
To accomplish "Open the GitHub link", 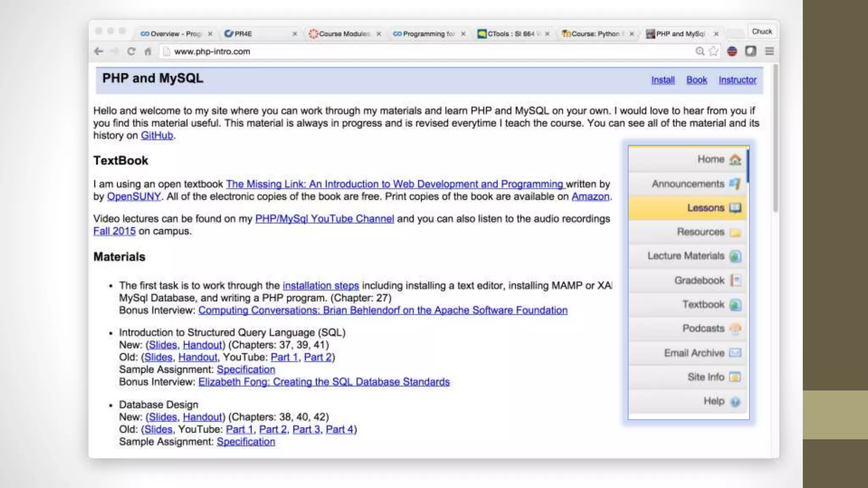I will [157, 136].
